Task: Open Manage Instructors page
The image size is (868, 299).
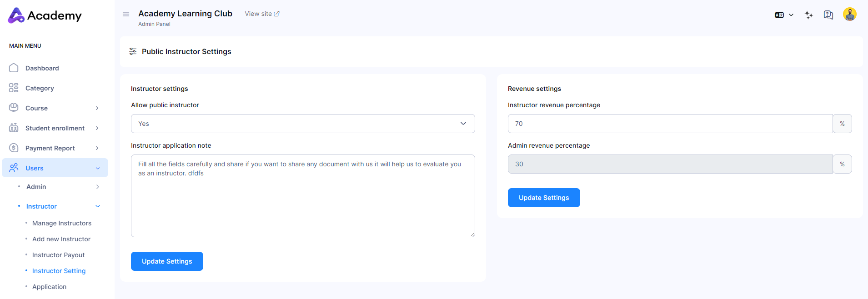Action: pyautogui.click(x=62, y=223)
